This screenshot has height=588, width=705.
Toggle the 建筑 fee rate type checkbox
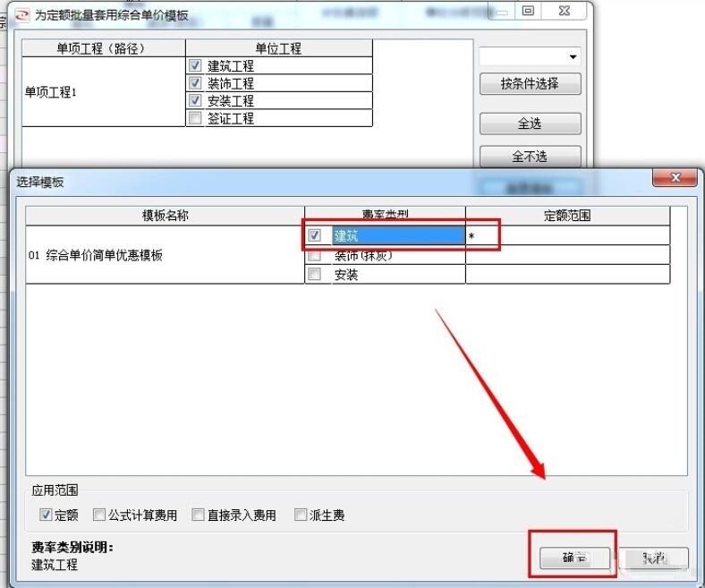point(314,234)
